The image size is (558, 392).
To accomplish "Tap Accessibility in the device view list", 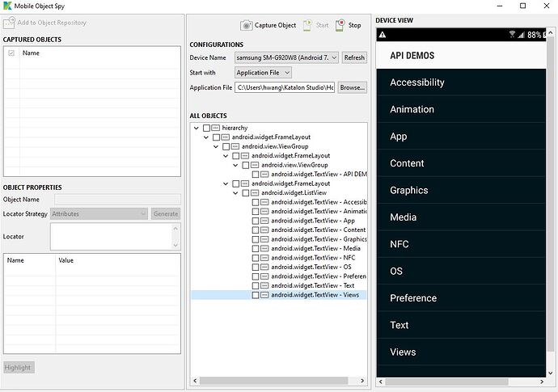I will pos(417,82).
